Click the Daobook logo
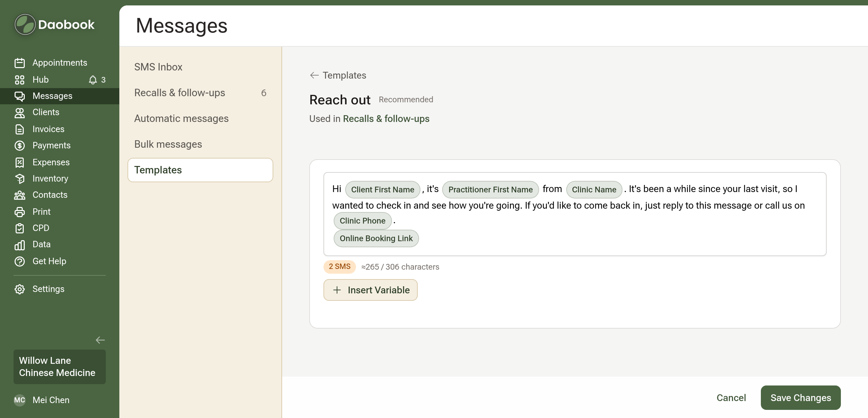 pyautogui.click(x=55, y=24)
